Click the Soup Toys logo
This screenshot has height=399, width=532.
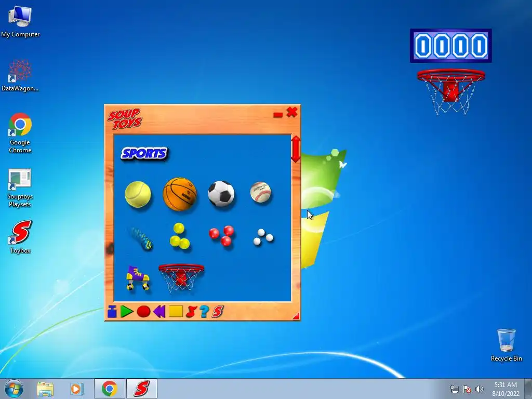[125, 119]
